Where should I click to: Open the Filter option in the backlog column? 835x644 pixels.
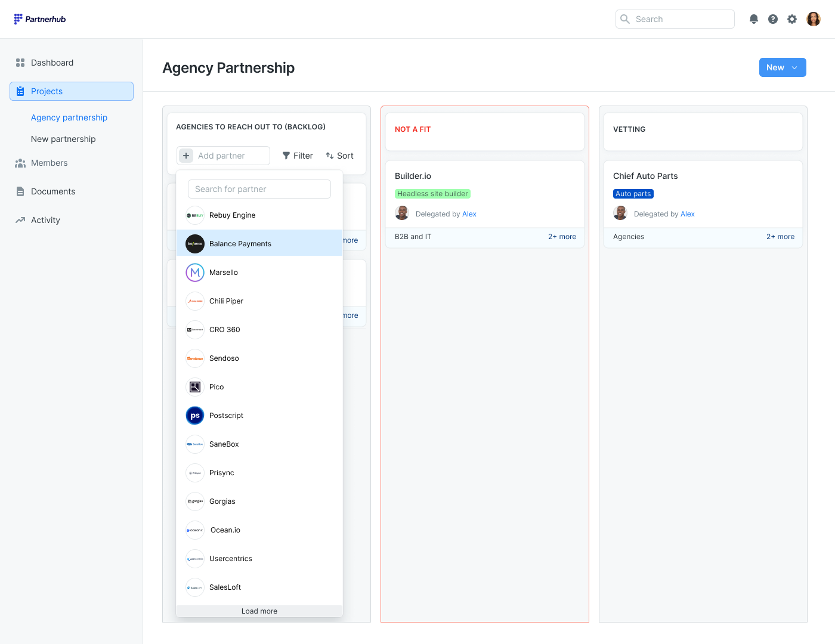click(x=298, y=156)
